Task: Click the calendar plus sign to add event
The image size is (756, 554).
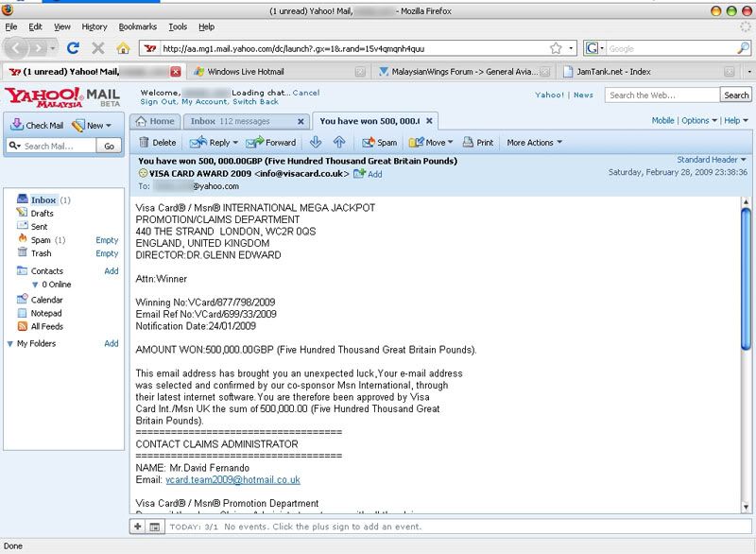Action: (138, 527)
